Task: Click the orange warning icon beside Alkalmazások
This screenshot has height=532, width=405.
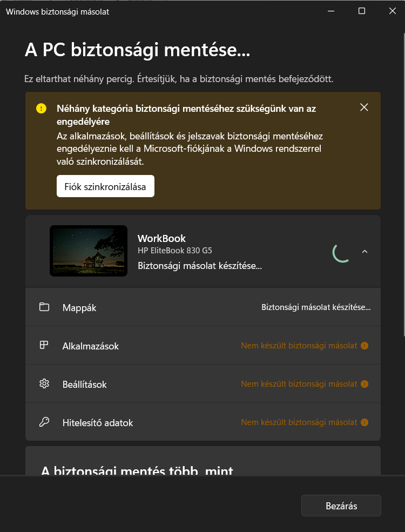Action: [364, 346]
